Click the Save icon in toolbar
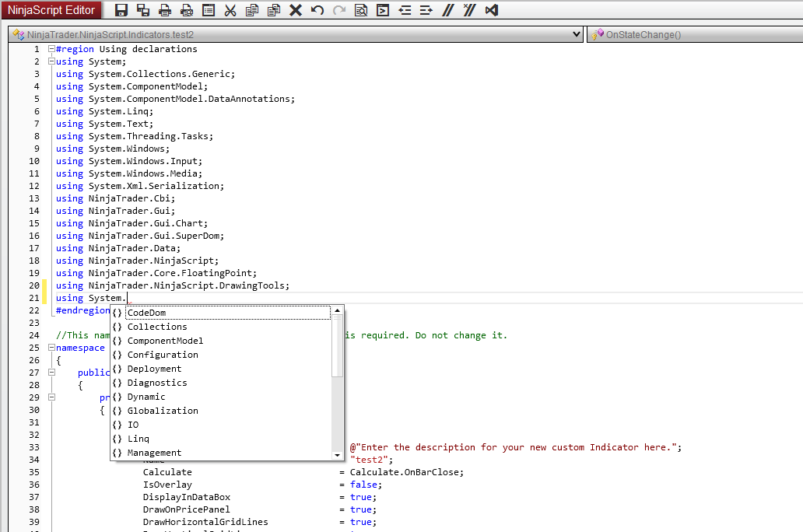 pyautogui.click(x=121, y=10)
